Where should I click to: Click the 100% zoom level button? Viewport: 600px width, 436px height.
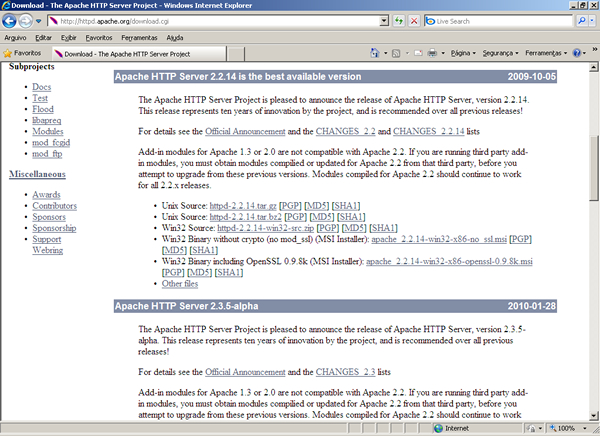coord(562,428)
